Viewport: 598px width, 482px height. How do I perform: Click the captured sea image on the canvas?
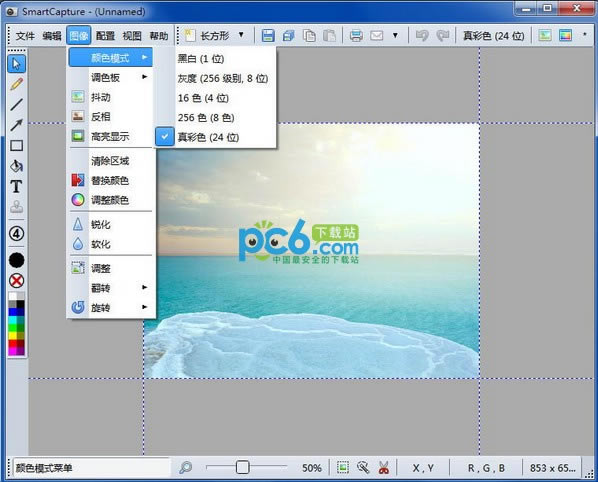pyautogui.click(x=311, y=251)
